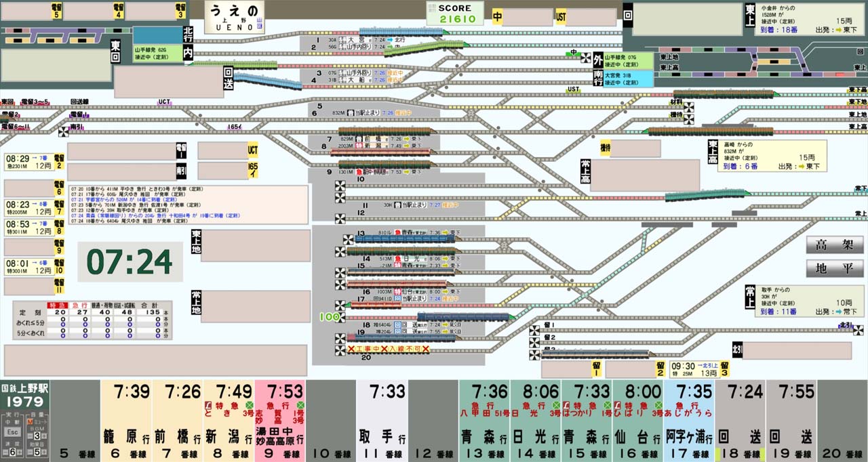
Task: Open the 8番線 新潟 7:49 platform panel
Action: tap(229, 420)
